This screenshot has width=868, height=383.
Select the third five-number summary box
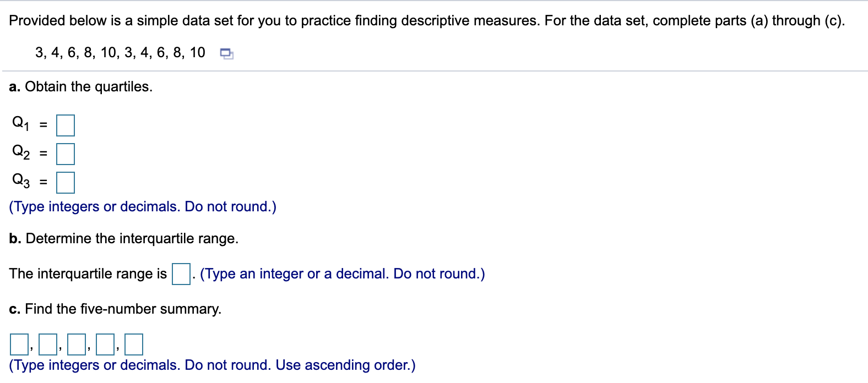[x=76, y=344]
